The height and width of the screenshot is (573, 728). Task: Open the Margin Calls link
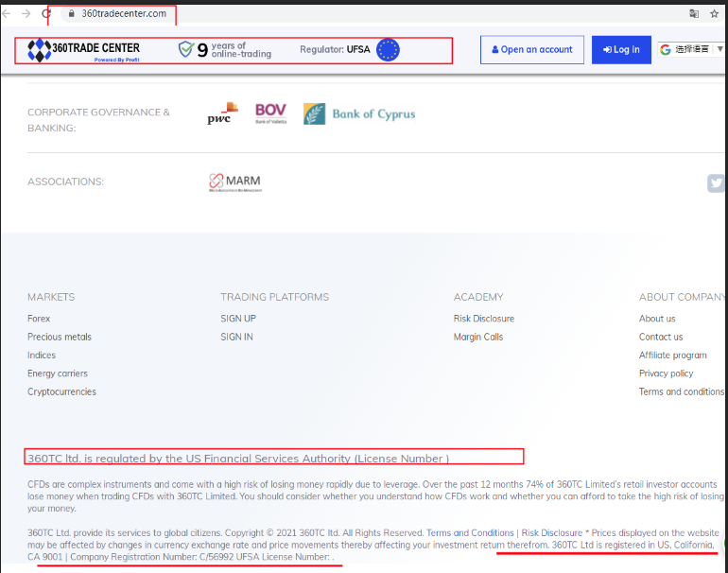pos(478,337)
